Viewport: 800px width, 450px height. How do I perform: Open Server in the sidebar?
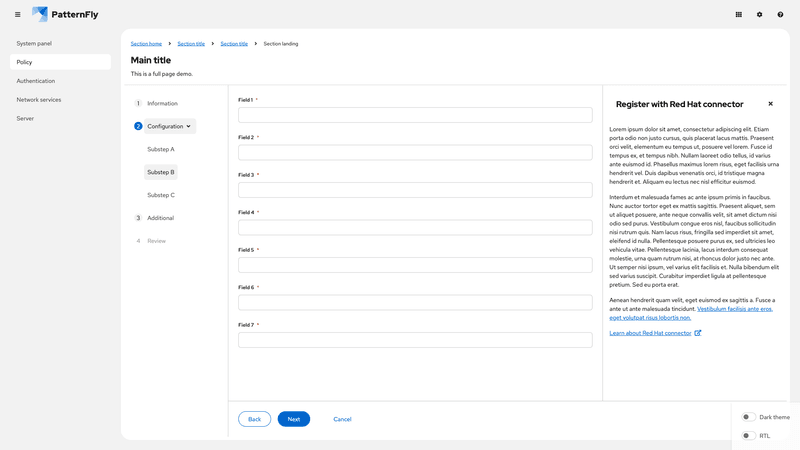[60, 118]
